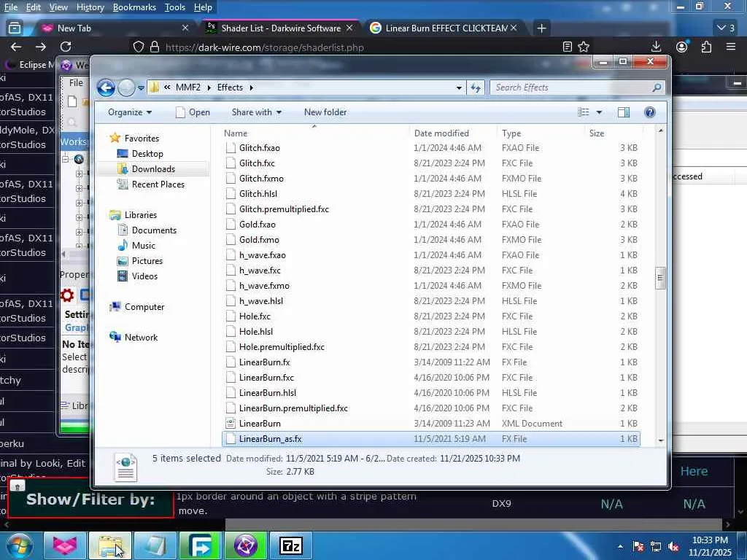
Task: Bookmark this page with star icon
Action: (x=584, y=47)
